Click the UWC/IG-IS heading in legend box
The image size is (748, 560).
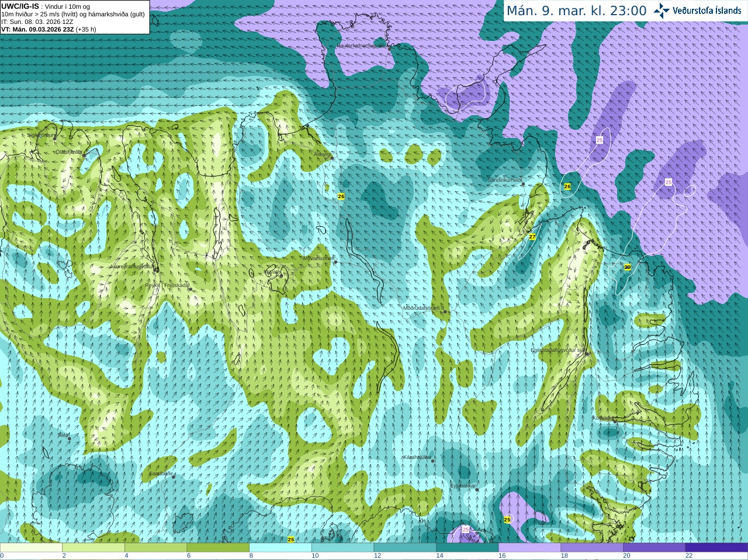tap(20, 6)
